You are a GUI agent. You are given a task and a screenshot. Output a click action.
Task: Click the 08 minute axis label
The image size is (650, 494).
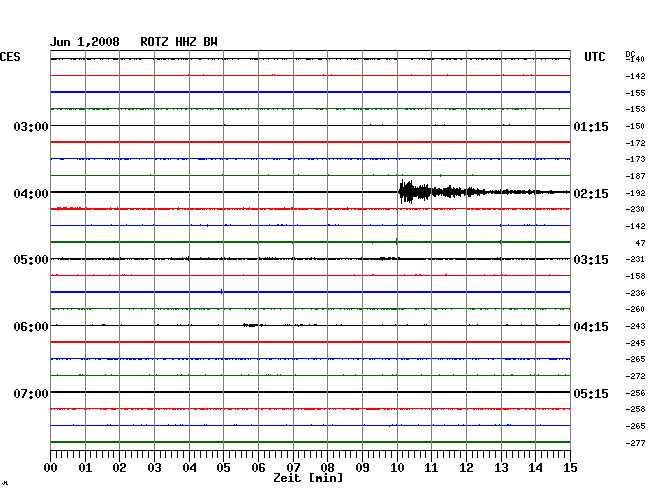click(x=327, y=467)
